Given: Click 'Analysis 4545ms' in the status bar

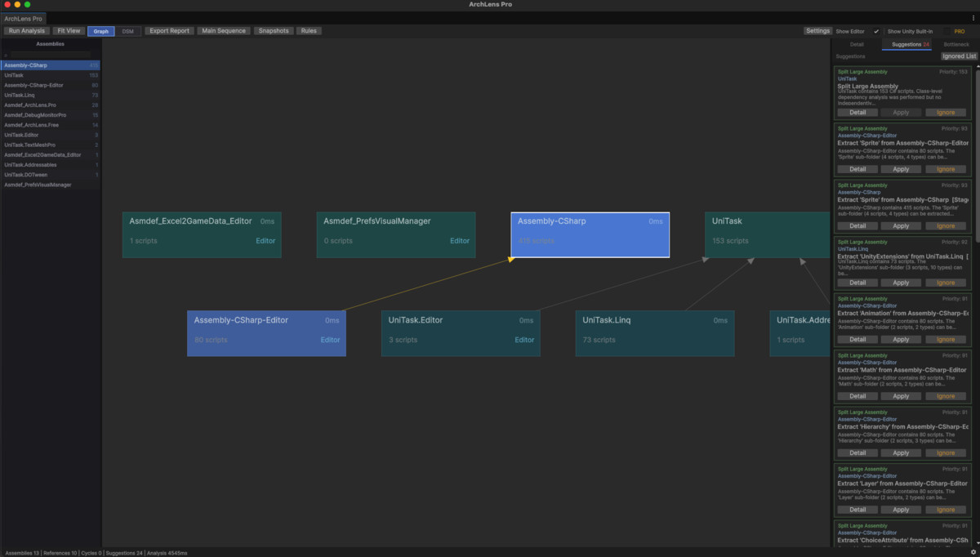Looking at the screenshot, I should tap(167, 553).
